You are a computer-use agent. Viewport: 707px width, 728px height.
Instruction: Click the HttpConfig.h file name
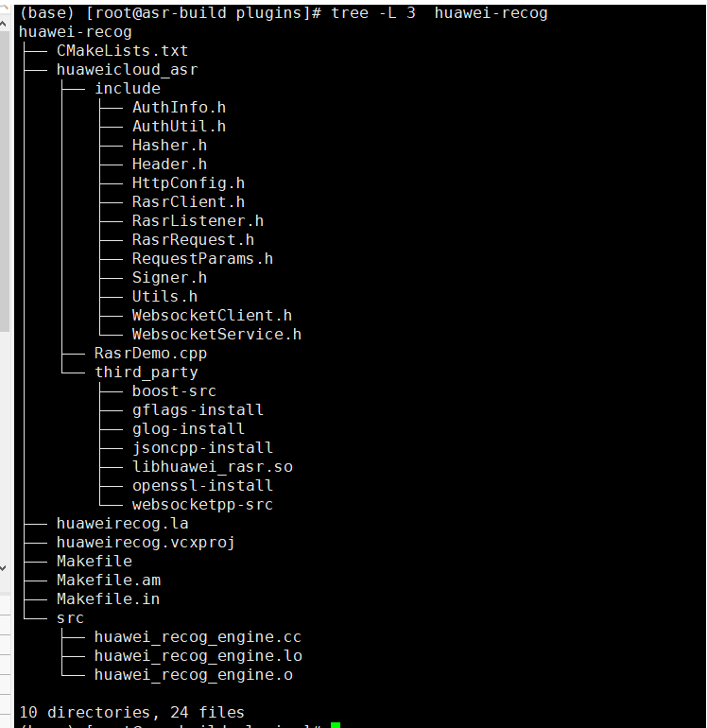click(x=188, y=183)
